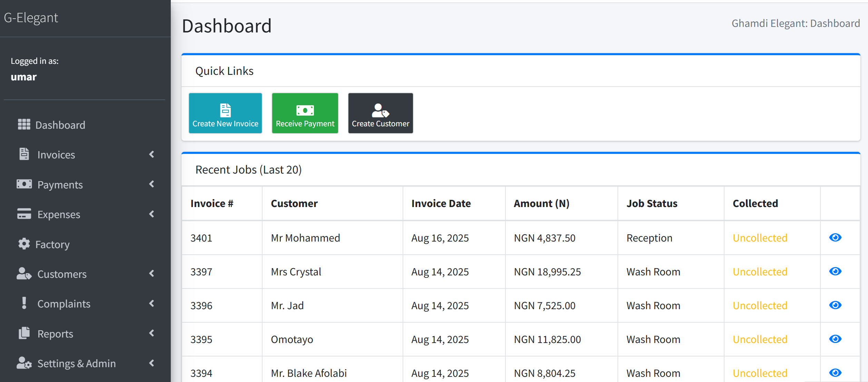The width and height of the screenshot is (868, 382).
Task: Click the Payments money bill icon
Action: tap(24, 184)
